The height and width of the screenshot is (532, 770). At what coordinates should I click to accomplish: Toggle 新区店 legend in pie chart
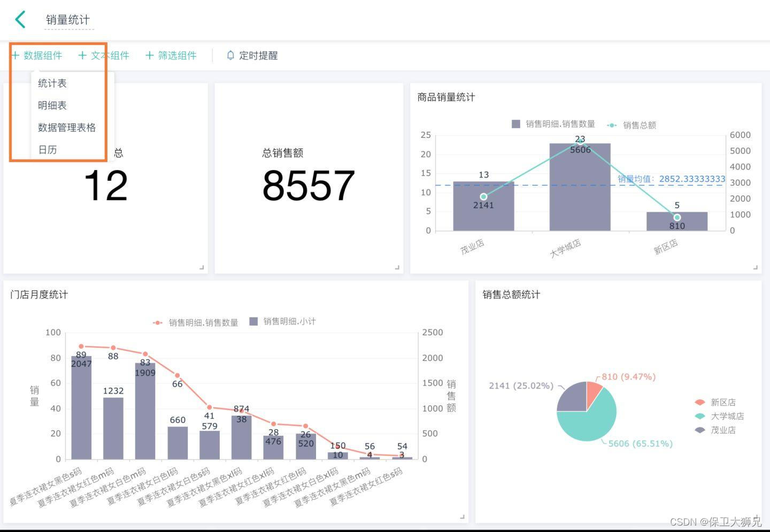[715, 402]
